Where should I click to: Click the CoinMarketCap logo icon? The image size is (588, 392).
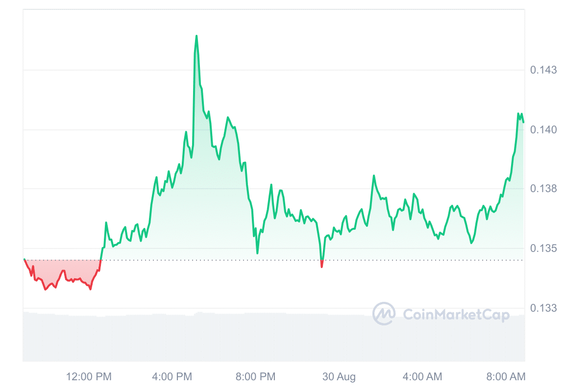point(384,314)
